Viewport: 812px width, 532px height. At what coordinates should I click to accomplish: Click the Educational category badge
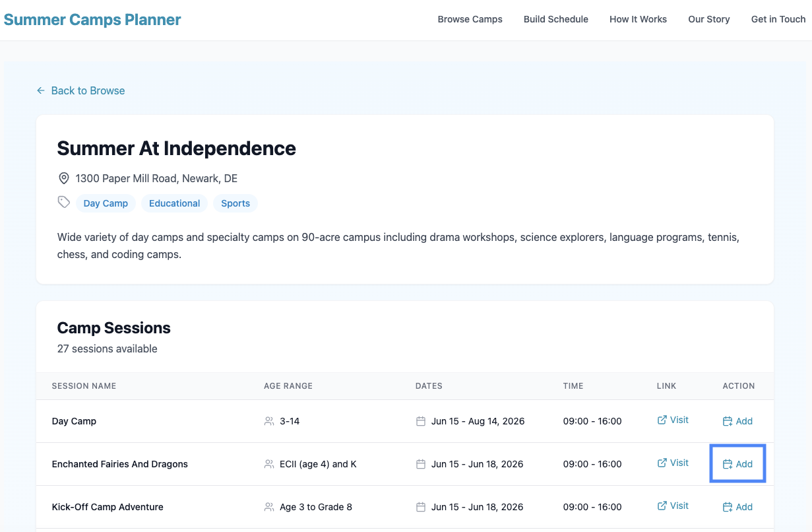point(174,203)
